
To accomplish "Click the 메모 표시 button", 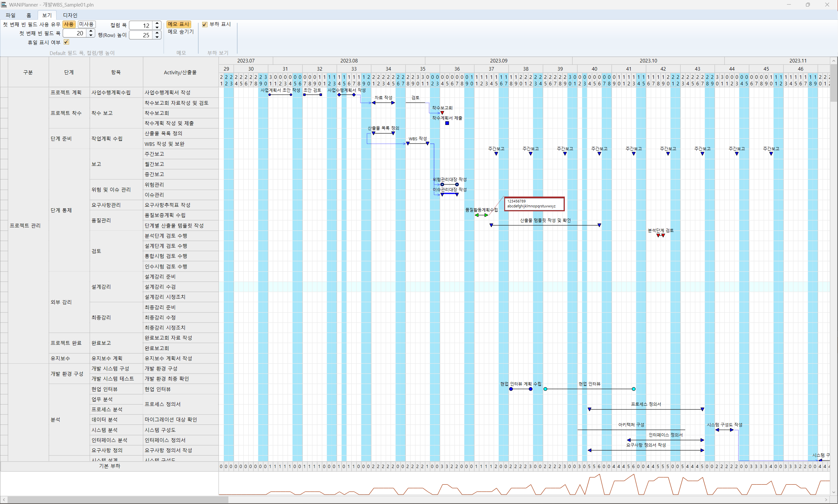I will pos(178,25).
